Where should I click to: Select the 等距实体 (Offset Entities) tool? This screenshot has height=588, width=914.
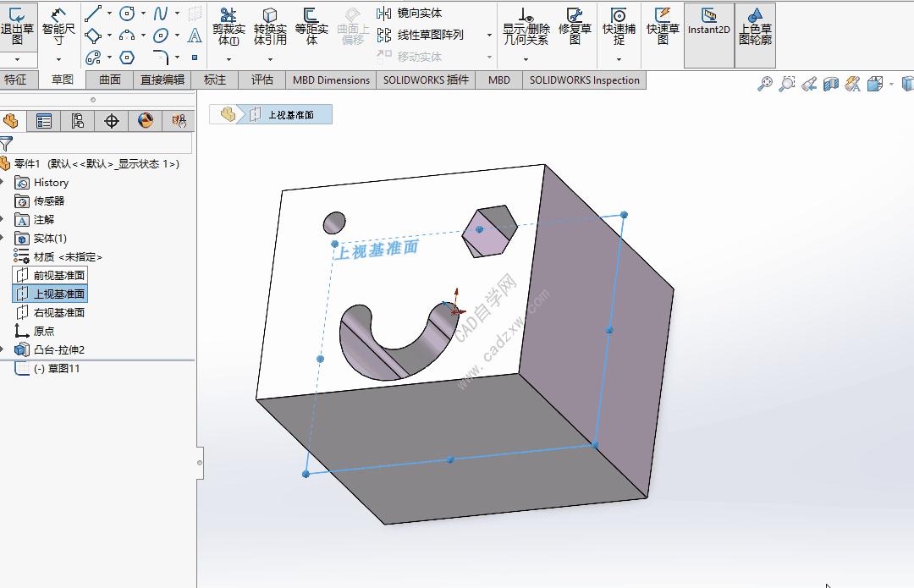tap(311, 25)
